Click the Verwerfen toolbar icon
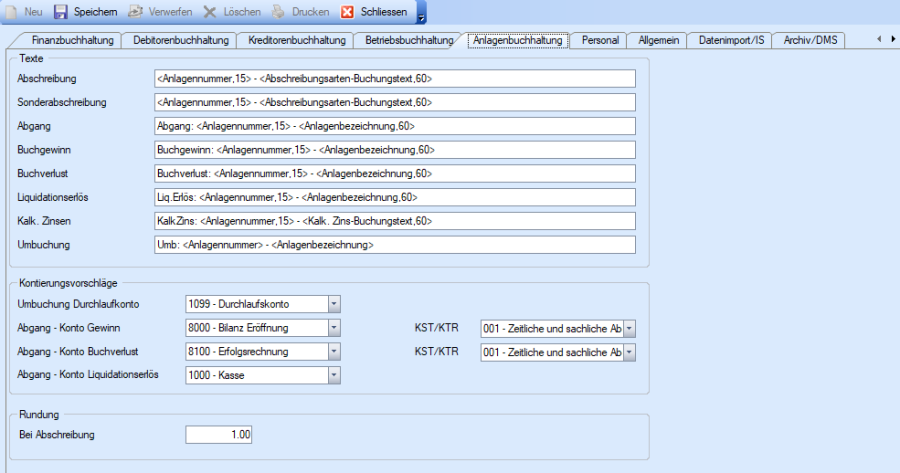Image resolution: width=900 pixels, height=473 pixels. point(135,12)
